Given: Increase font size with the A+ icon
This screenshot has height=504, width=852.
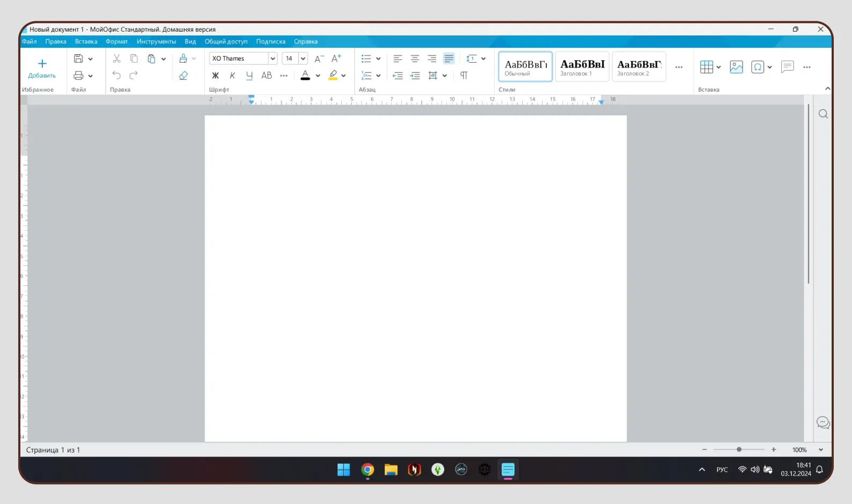Looking at the screenshot, I should 336,58.
